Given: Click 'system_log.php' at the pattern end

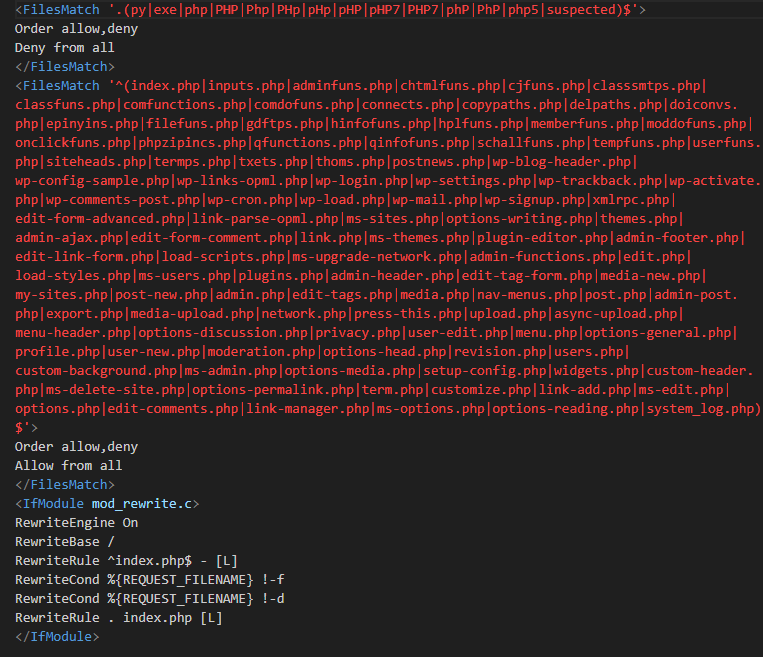Looking at the screenshot, I should point(700,409).
